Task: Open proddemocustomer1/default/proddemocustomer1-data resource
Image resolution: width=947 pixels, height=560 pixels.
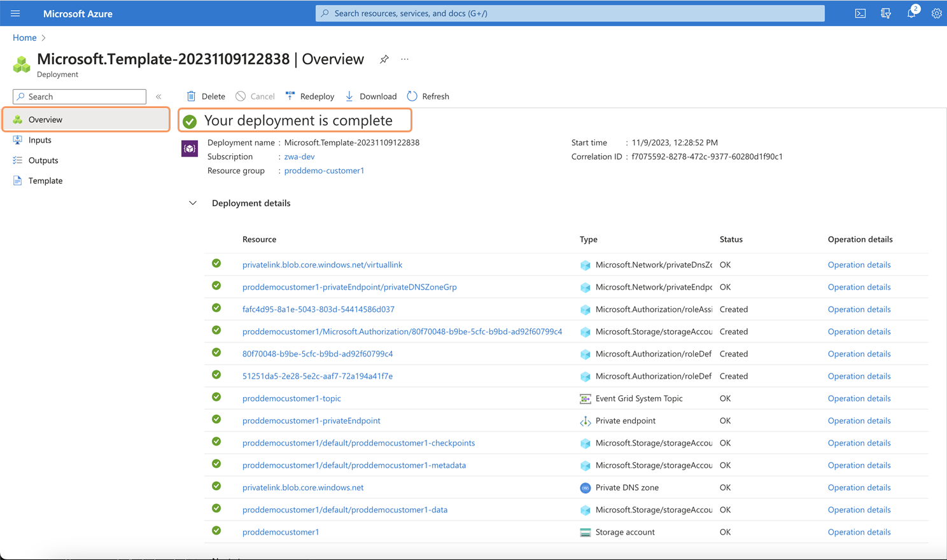Action: [345, 510]
